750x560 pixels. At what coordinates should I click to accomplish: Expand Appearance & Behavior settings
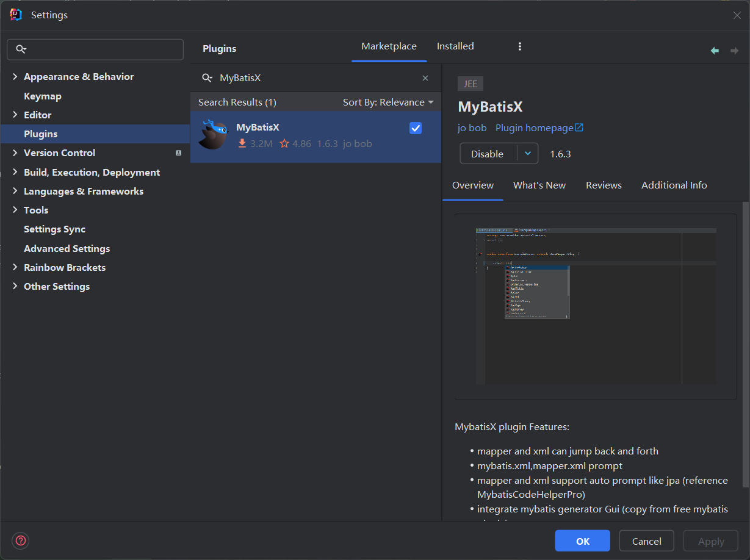15,76
